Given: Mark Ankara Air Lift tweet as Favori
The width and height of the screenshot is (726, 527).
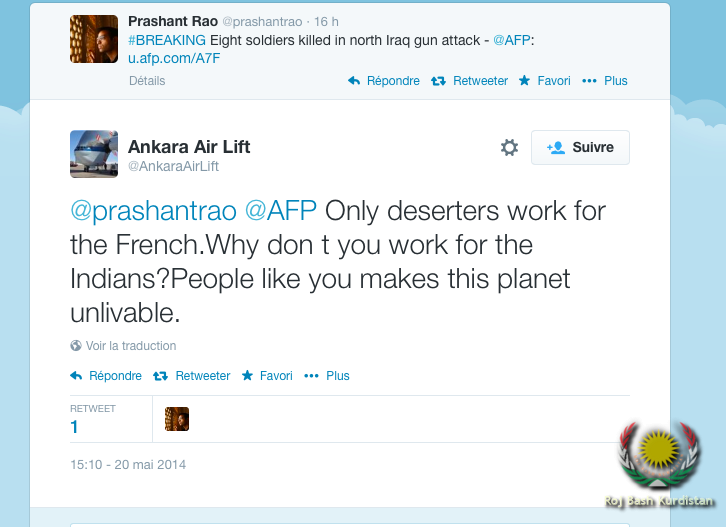Looking at the screenshot, I should click(267, 376).
